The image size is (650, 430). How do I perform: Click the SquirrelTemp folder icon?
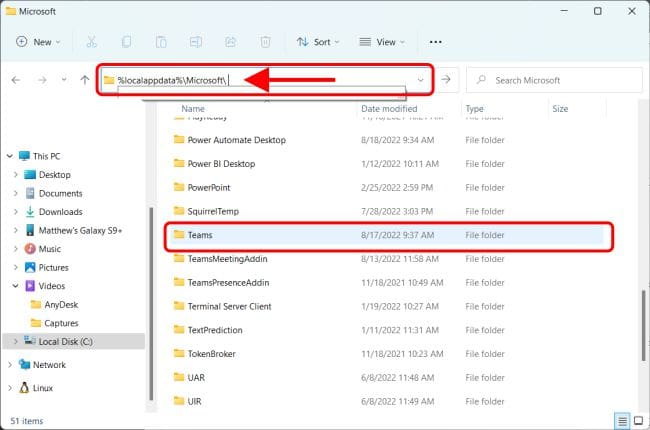179,211
